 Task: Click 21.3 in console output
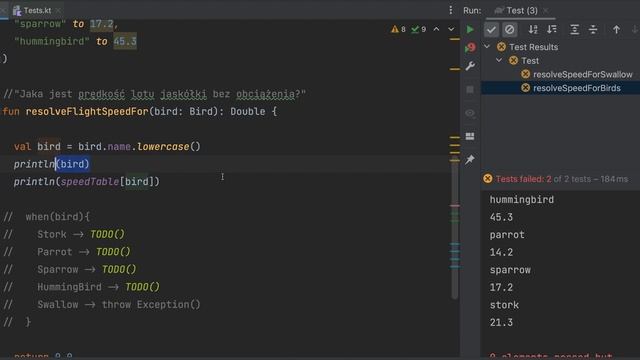[x=501, y=322]
